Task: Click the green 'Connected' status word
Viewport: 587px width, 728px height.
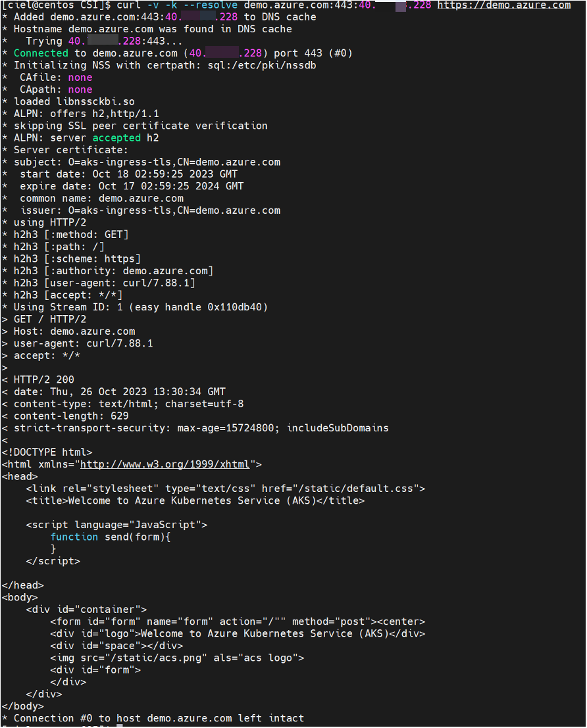Action: pos(40,53)
